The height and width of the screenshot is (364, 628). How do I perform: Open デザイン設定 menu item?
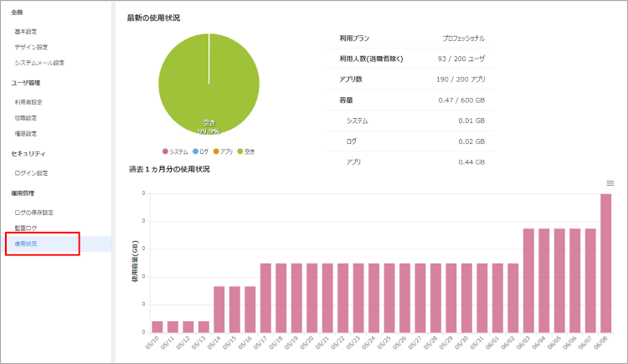coord(31,47)
